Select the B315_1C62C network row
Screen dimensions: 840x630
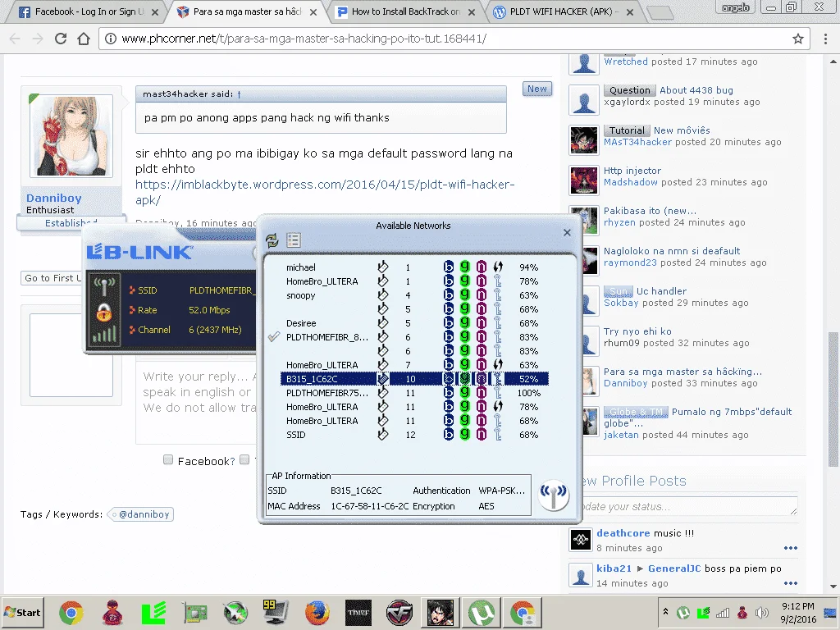[413, 379]
